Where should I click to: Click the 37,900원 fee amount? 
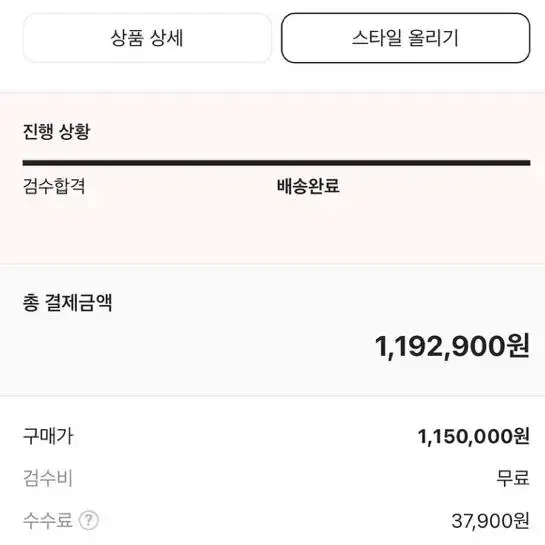490,521
